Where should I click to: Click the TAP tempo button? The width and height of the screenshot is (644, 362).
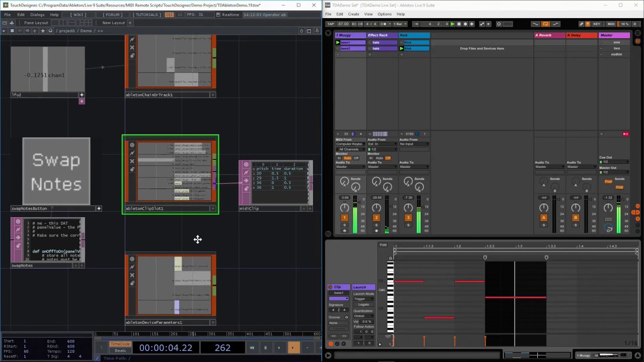[331, 24]
